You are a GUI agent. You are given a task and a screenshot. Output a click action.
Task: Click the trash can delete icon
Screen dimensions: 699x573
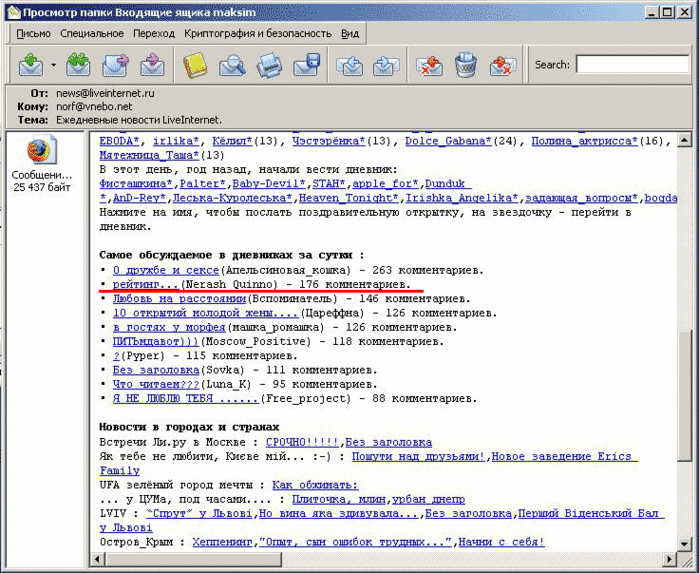(466, 65)
